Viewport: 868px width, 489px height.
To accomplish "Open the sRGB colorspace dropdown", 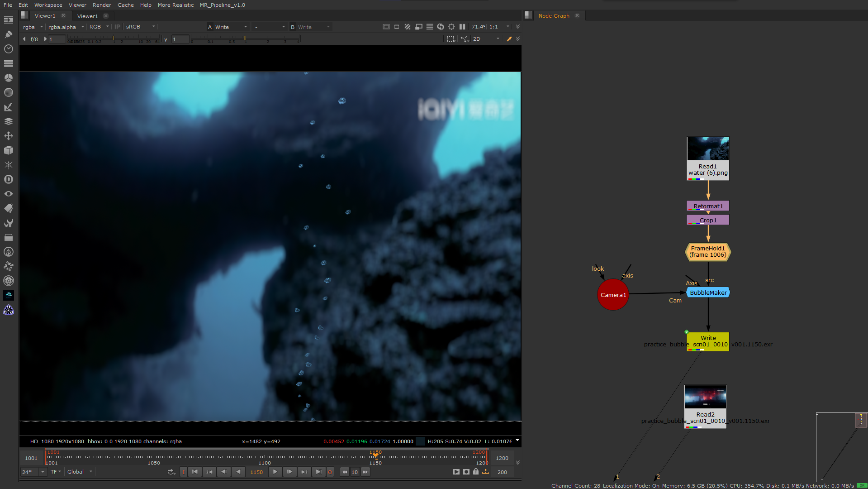I will click(140, 27).
